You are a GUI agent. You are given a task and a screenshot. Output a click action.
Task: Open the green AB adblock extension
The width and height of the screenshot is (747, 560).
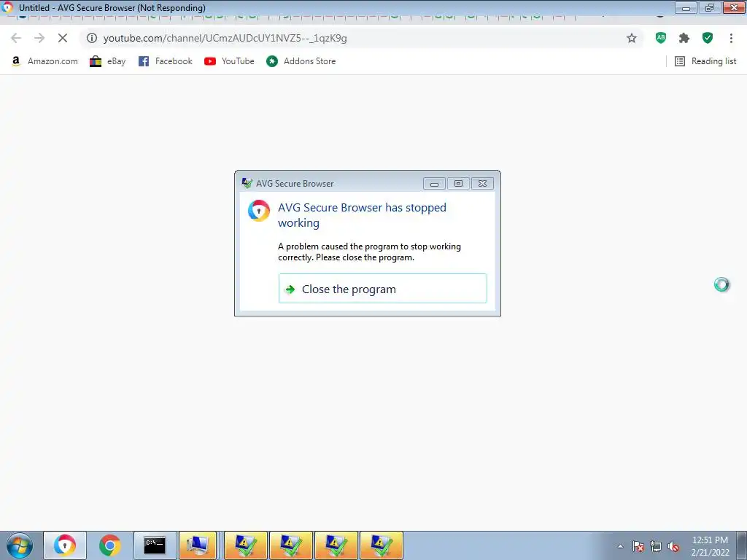pos(661,38)
